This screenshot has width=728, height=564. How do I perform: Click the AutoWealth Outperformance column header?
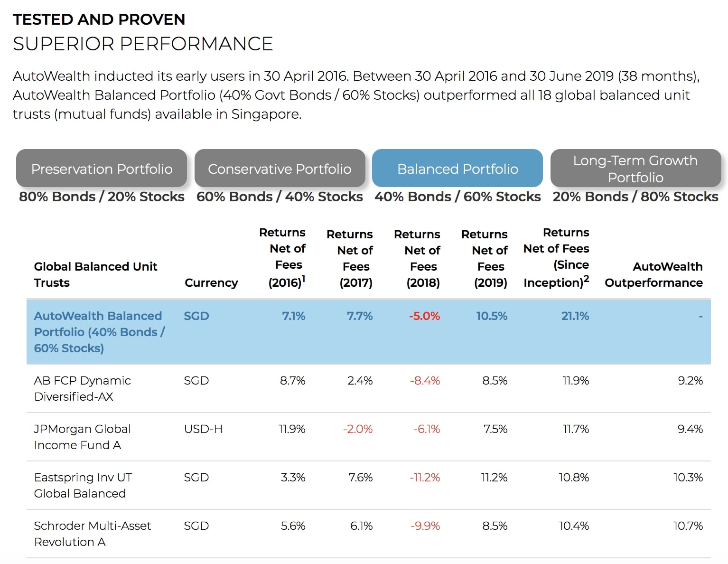click(653, 274)
